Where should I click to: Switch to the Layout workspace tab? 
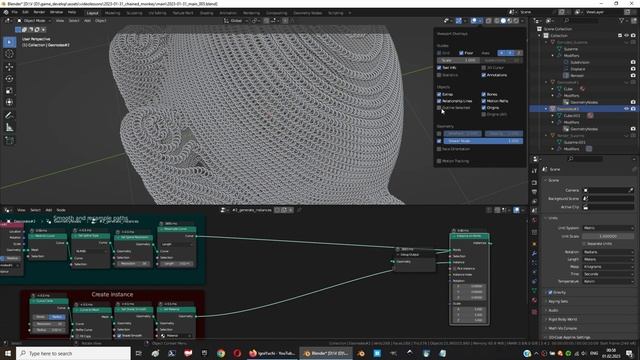93,13
